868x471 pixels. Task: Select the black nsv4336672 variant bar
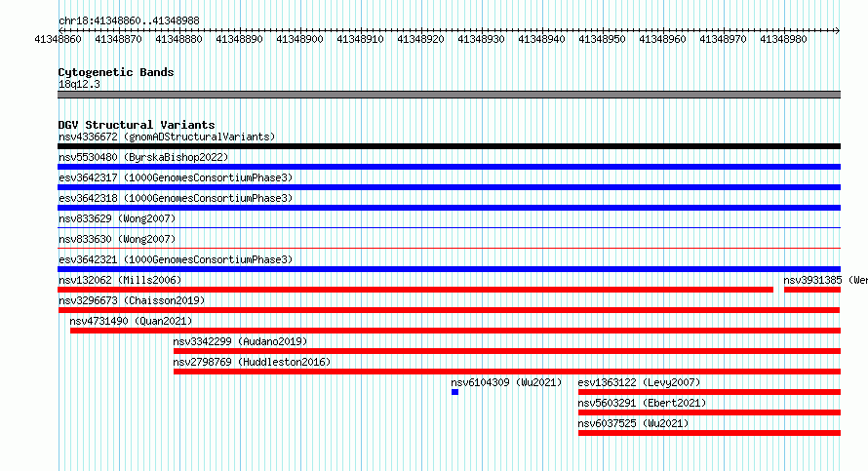[449, 146]
